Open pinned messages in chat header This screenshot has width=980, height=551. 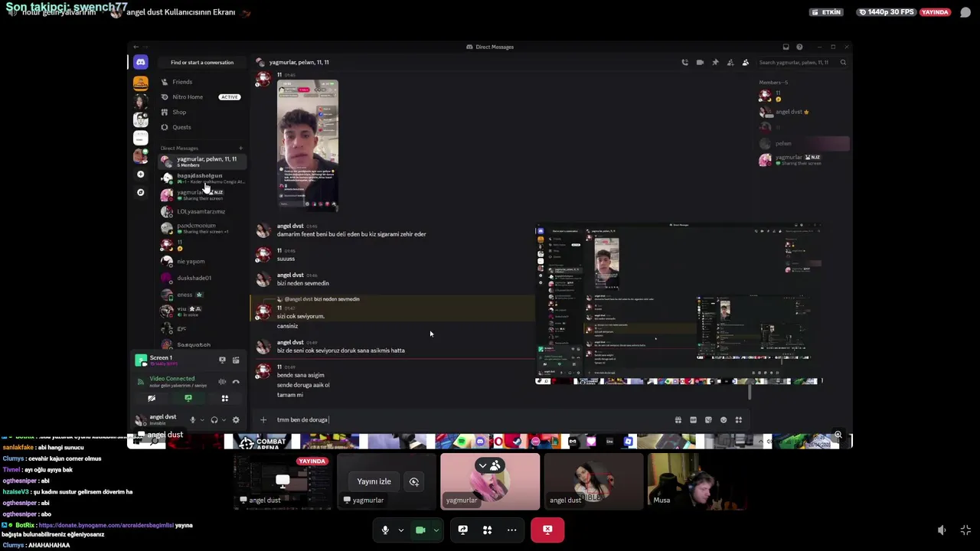tap(715, 62)
